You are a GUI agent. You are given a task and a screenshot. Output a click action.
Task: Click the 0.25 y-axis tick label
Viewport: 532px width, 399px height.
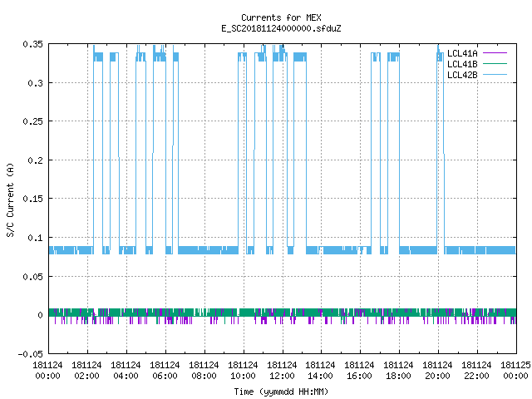[x=33, y=121]
